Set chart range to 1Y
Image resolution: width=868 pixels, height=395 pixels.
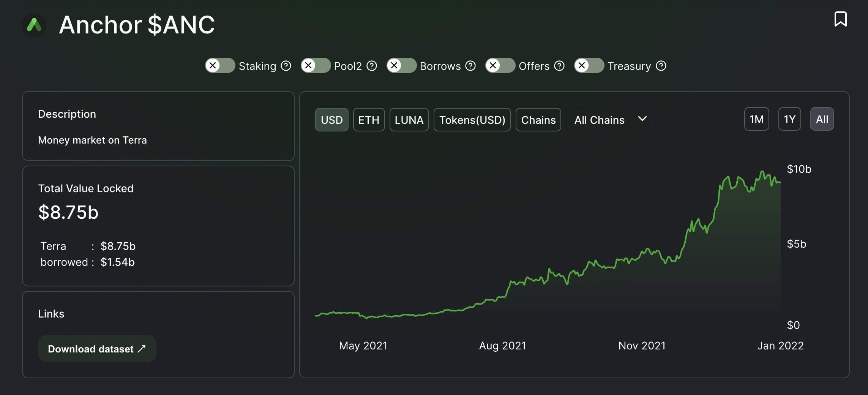(x=790, y=119)
